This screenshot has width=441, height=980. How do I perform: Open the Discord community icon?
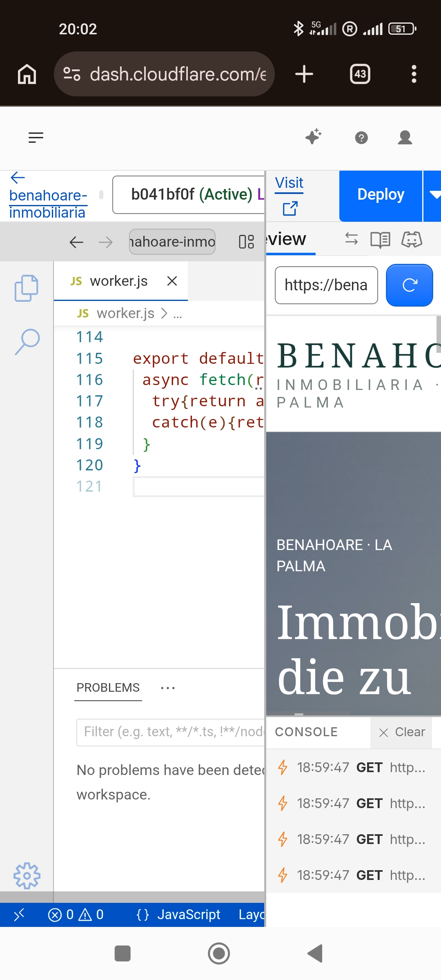[412, 239]
